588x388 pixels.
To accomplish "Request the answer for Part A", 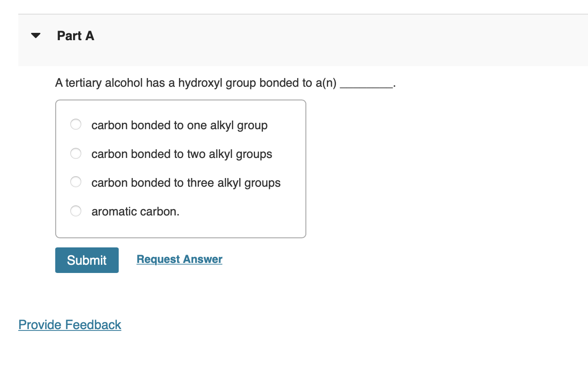I will point(179,259).
